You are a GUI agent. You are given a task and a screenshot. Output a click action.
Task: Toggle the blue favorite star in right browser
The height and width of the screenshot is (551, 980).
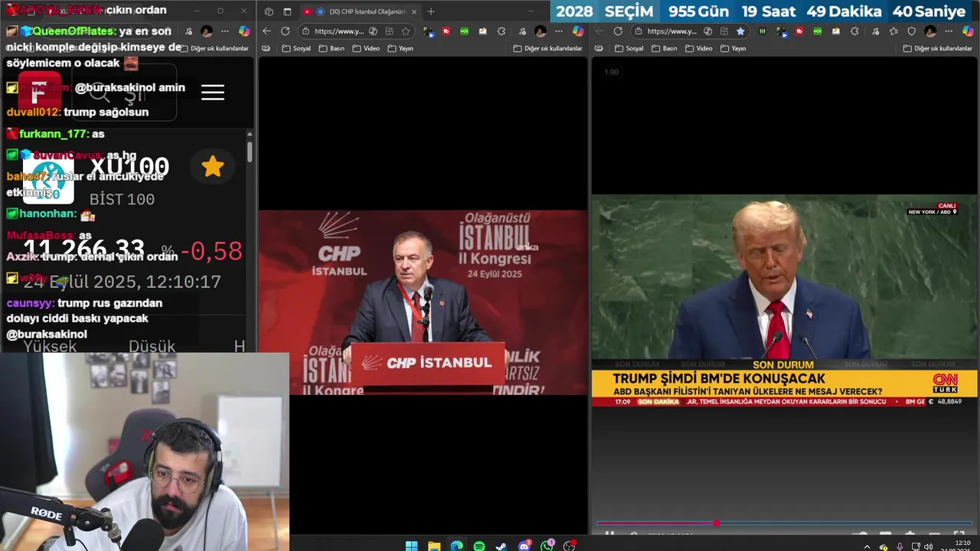coord(740,31)
